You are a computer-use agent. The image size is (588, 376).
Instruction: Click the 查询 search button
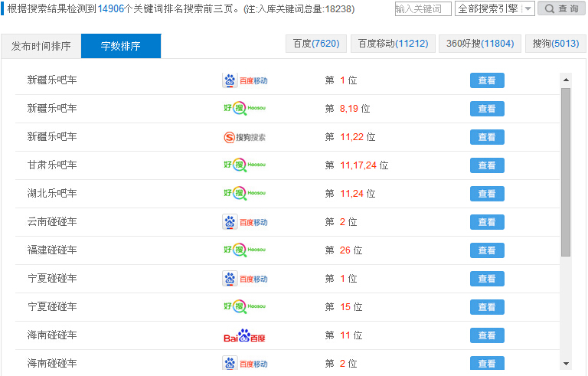click(561, 8)
